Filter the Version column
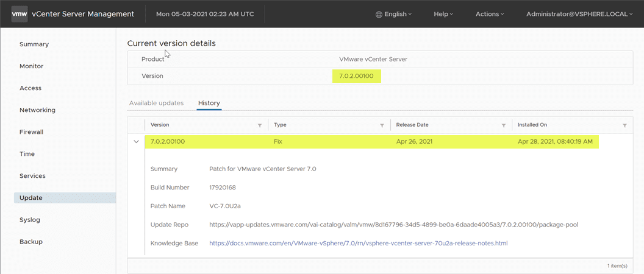The width and height of the screenshot is (644, 274). [260, 125]
